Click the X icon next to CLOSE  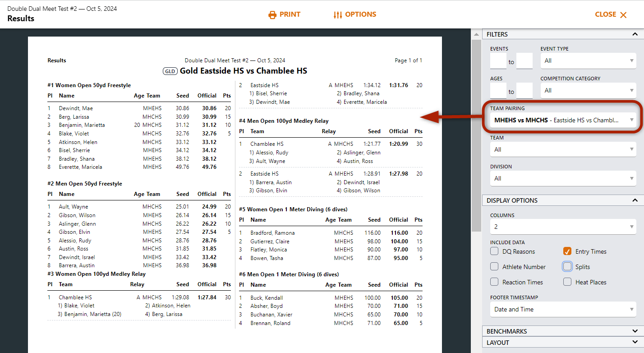pyautogui.click(x=623, y=15)
